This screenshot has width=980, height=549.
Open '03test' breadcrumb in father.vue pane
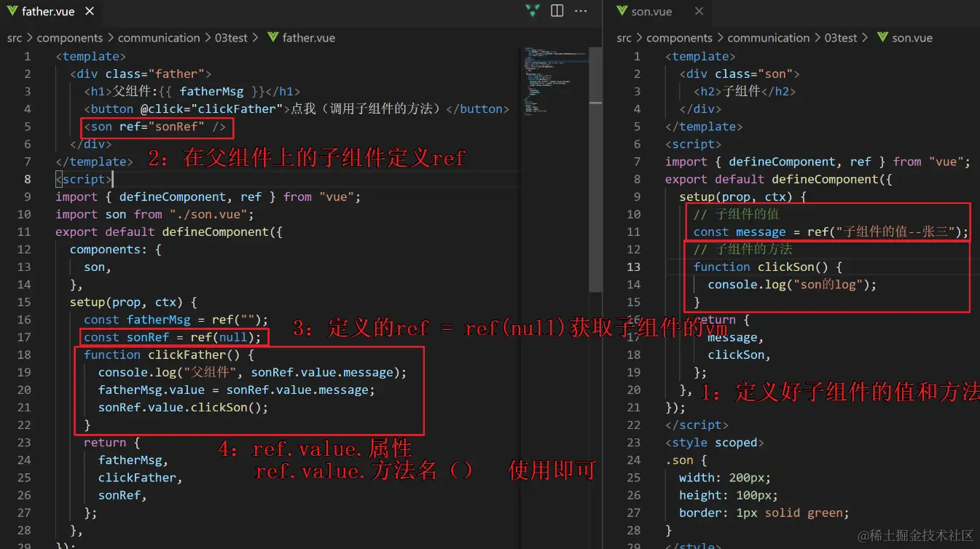click(x=231, y=38)
